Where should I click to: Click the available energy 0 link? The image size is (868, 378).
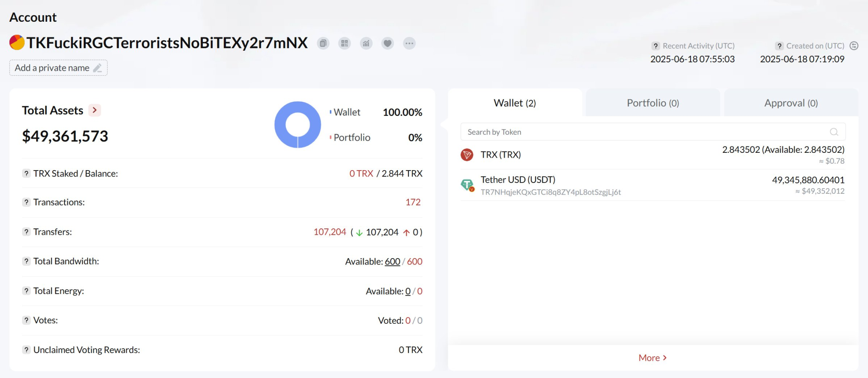[408, 291]
